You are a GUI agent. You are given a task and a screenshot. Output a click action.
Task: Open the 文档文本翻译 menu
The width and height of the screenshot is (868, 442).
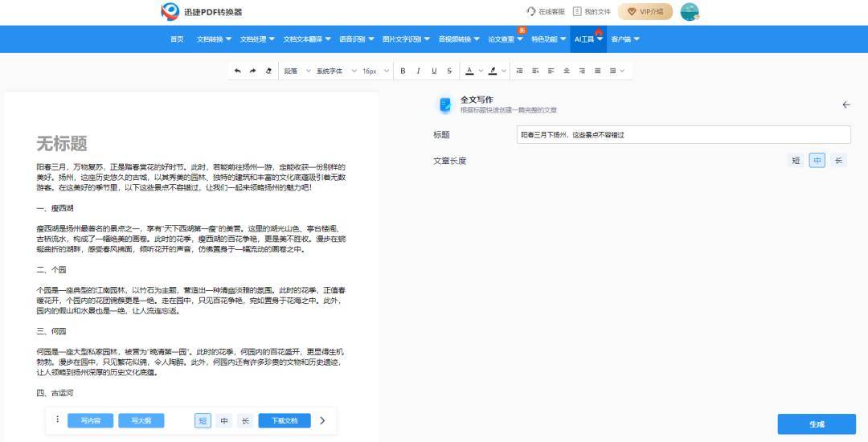point(307,39)
